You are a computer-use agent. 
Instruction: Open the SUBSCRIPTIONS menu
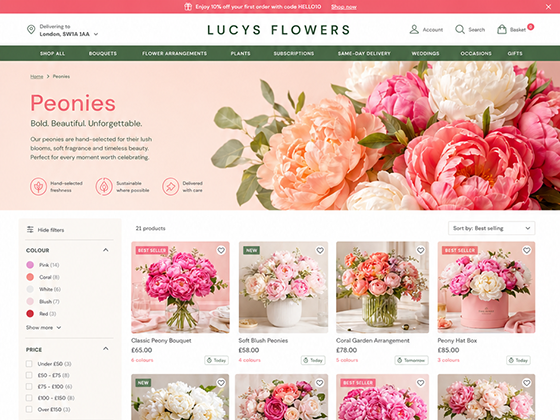[x=294, y=53]
